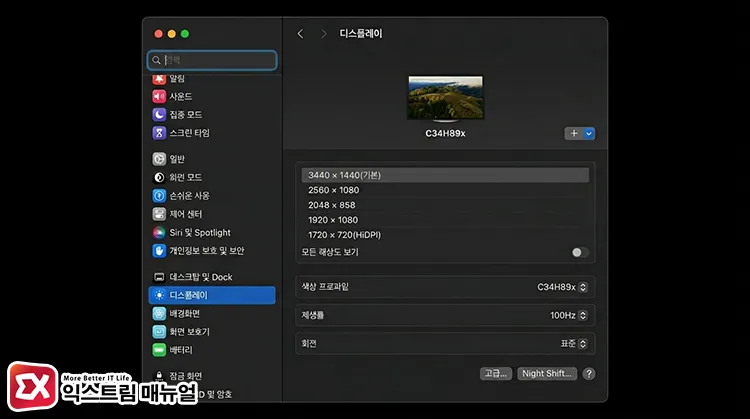Open the 잠금 화면 lock icon
The height and width of the screenshot is (419, 750).
pos(159,376)
